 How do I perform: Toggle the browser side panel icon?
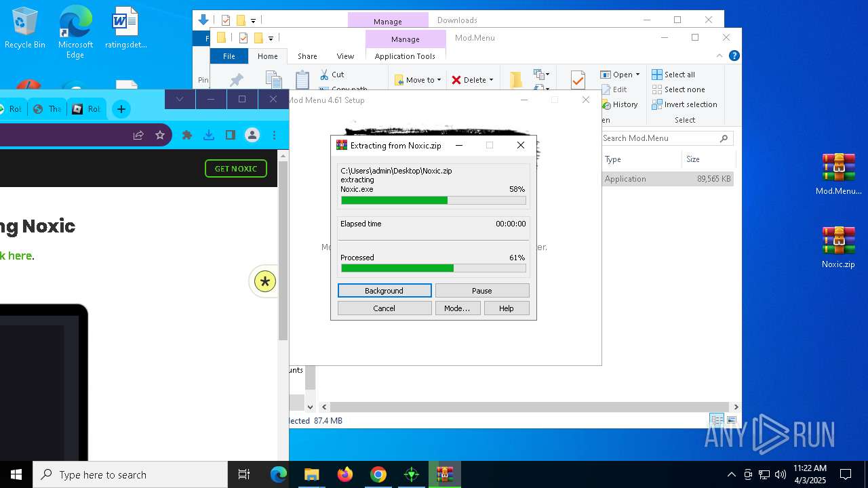pos(231,136)
